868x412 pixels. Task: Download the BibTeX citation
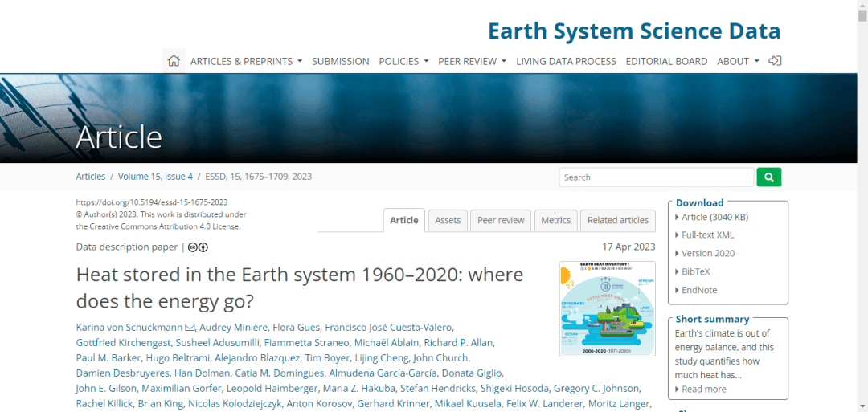coord(698,271)
